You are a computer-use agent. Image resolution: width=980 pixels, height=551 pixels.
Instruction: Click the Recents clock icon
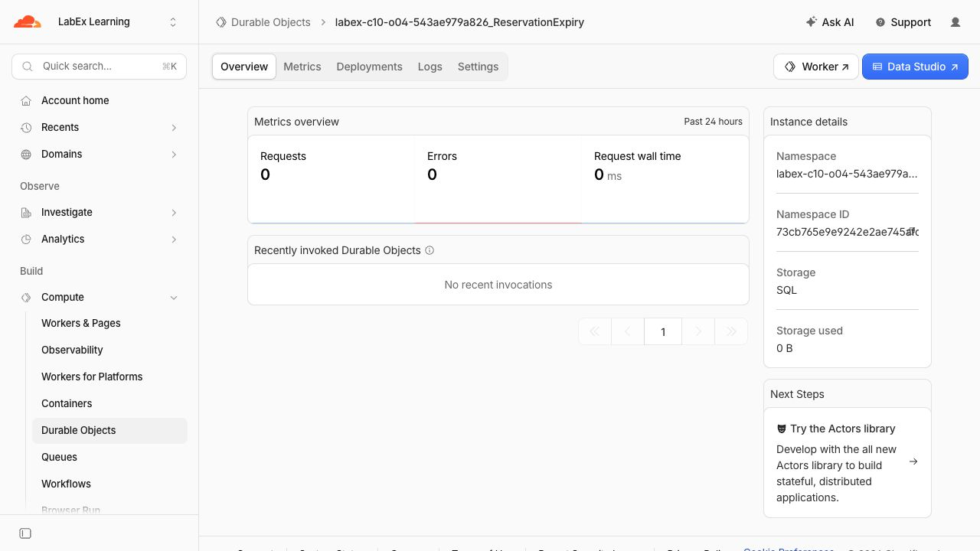point(26,128)
